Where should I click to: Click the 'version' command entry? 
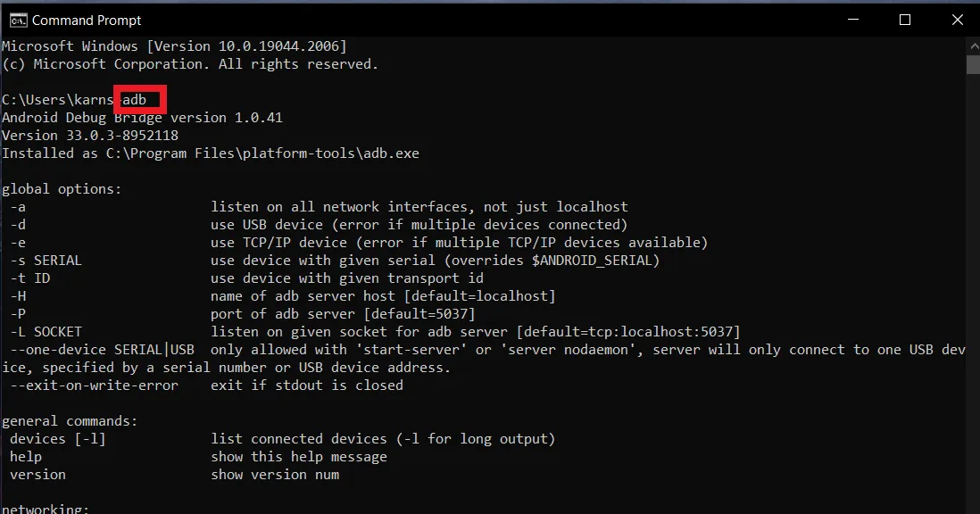[x=37, y=475]
